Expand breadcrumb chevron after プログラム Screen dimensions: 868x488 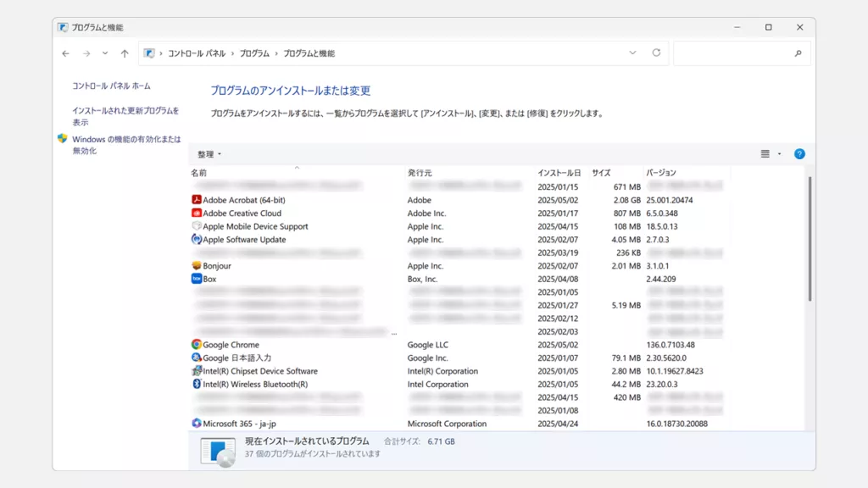[x=276, y=53]
